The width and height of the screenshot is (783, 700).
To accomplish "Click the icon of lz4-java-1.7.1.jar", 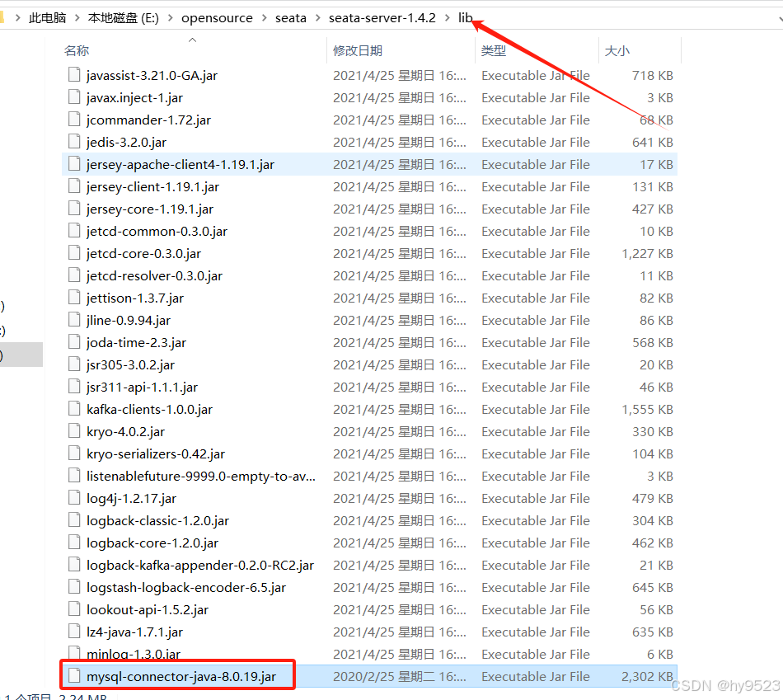I will [74, 632].
